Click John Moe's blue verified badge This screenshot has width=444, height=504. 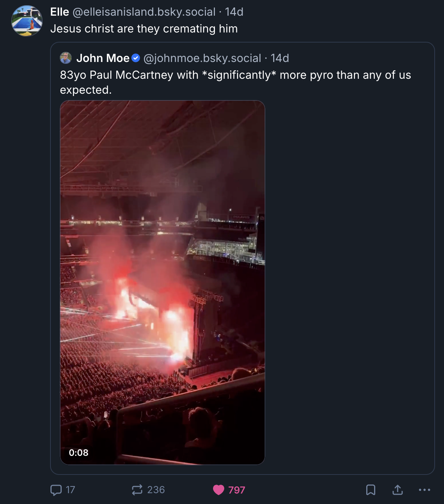tap(136, 58)
